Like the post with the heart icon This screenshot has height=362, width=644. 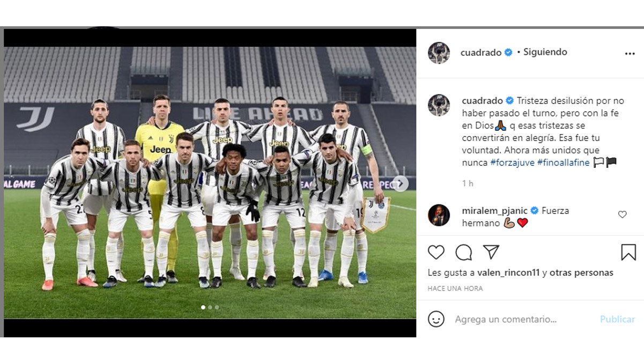click(436, 252)
